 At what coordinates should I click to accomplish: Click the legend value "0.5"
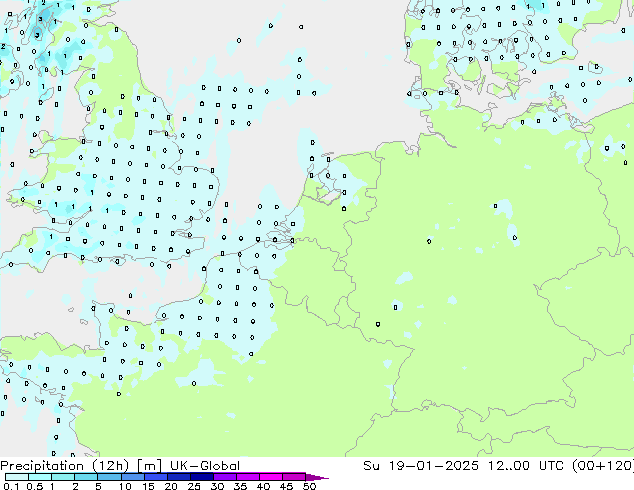click(x=35, y=486)
